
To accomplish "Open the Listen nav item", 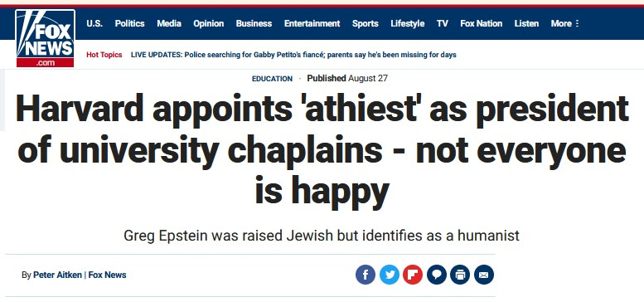I will click(x=526, y=23).
